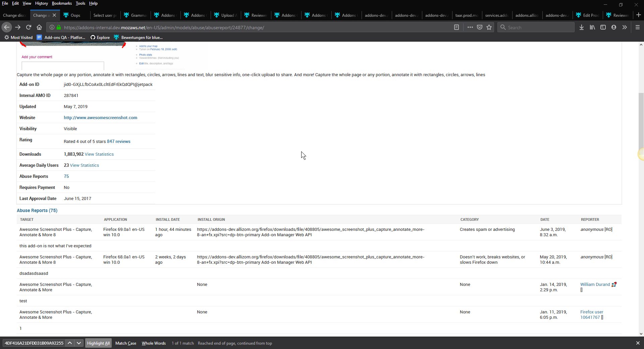Open the Tools menu

[80, 3]
